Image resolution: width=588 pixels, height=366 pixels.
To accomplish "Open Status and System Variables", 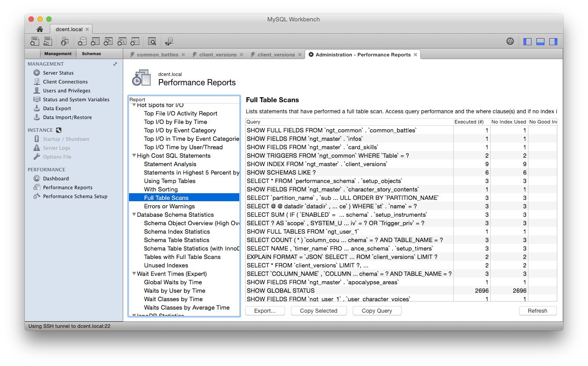I will coord(76,99).
